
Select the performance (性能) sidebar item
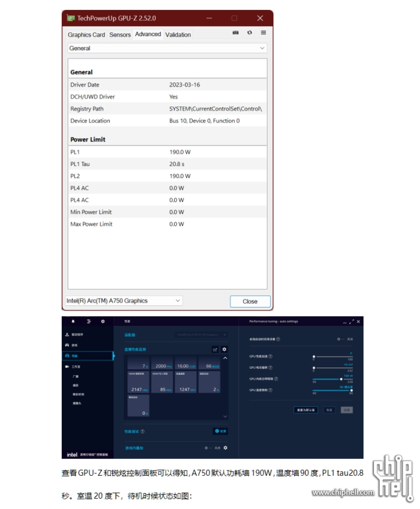(x=88, y=356)
